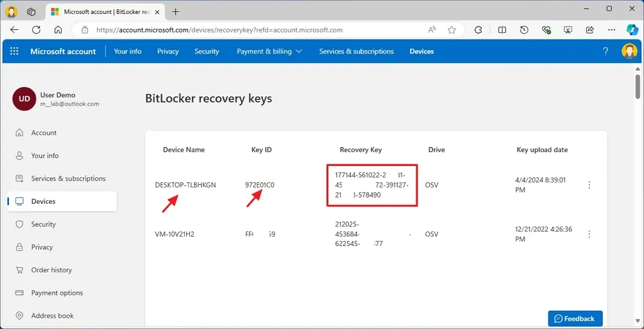Open Privacy in top navigation
The height and width of the screenshot is (329, 644).
[x=168, y=52]
